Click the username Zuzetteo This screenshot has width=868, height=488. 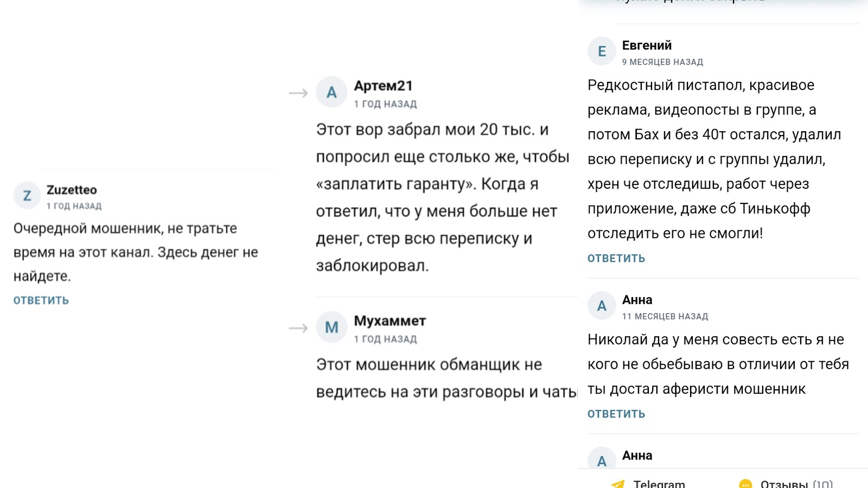[x=72, y=190]
